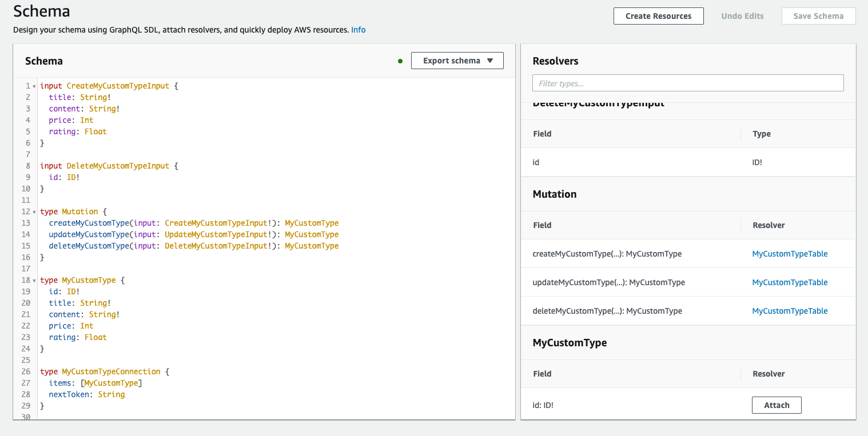Collapse the fold arrow at line 1
This screenshot has height=436, width=868.
tap(34, 86)
